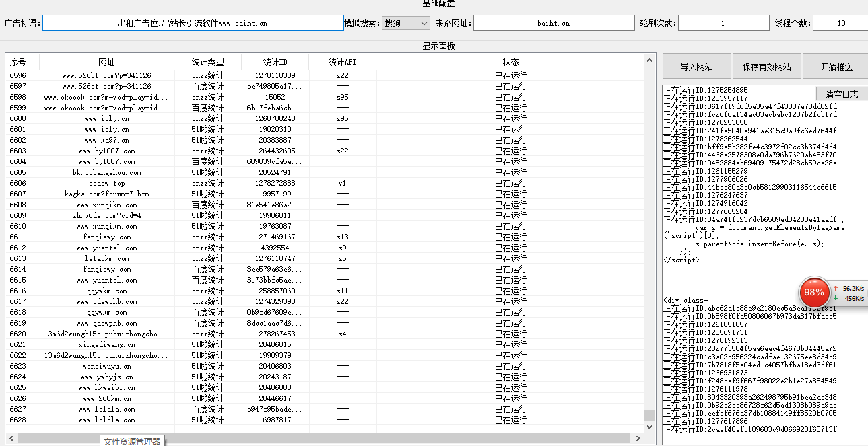Click the table's vertical scrollbar up arrow
The image size is (868, 446).
[650, 60]
